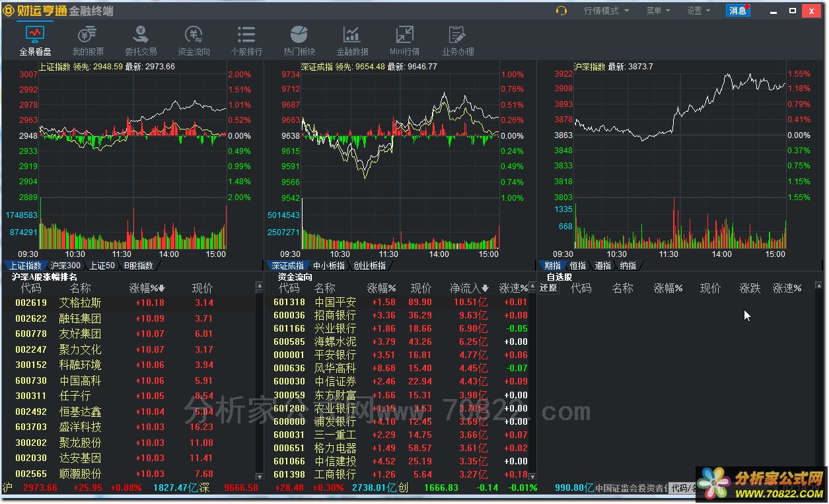Switch to the 期指 chart tab
Image resolution: width=829 pixels, height=504 pixels.
coord(552,266)
